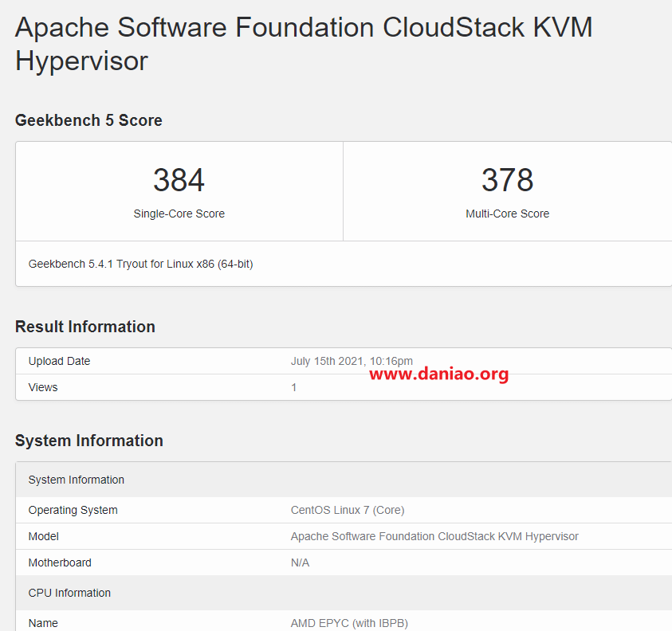Click the Upload Date label
Image resolution: width=672 pixels, height=631 pixels.
coord(59,361)
